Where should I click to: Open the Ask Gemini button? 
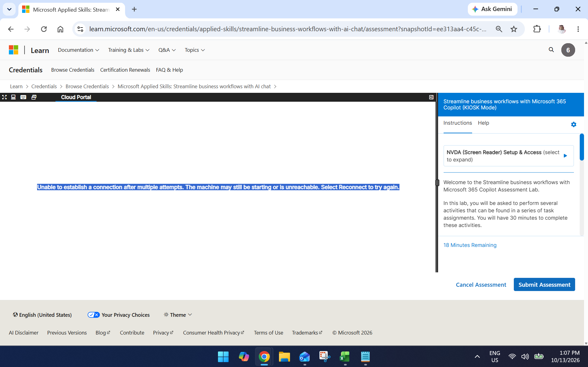coord(492,9)
